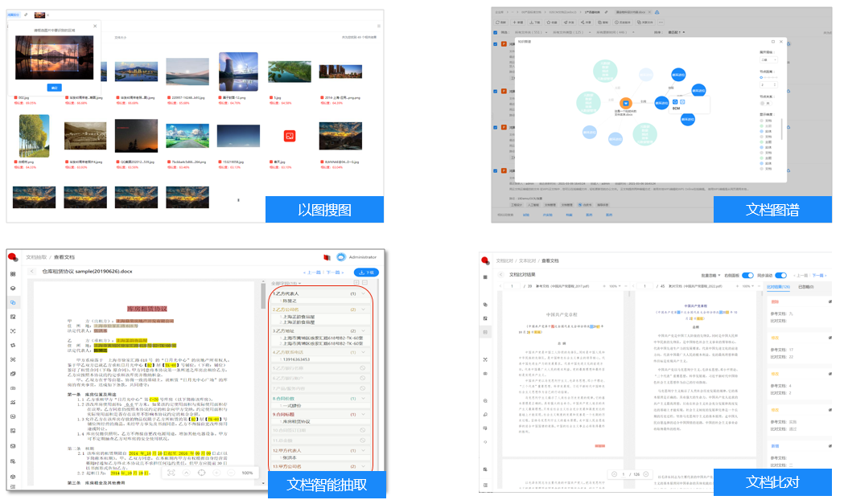This screenshot has height=504, width=844.
Task: Open the expansion level dropdown showing 二级
Action: (x=768, y=59)
